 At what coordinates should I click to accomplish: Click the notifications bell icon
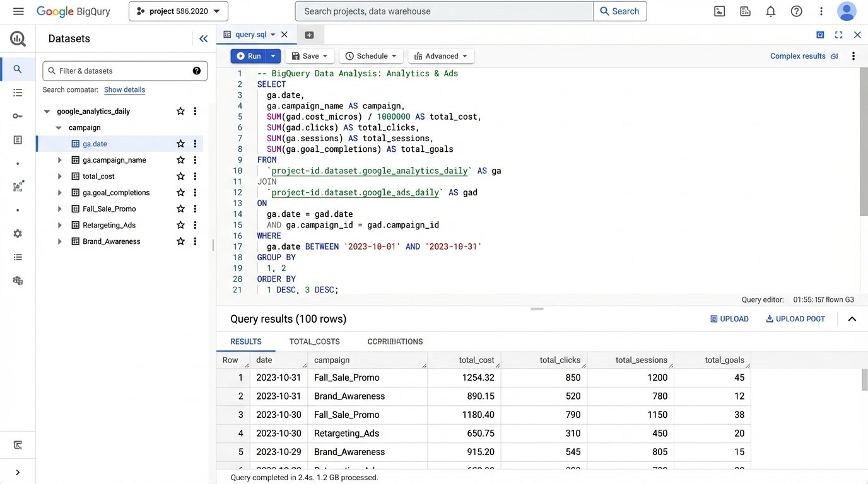click(x=770, y=11)
